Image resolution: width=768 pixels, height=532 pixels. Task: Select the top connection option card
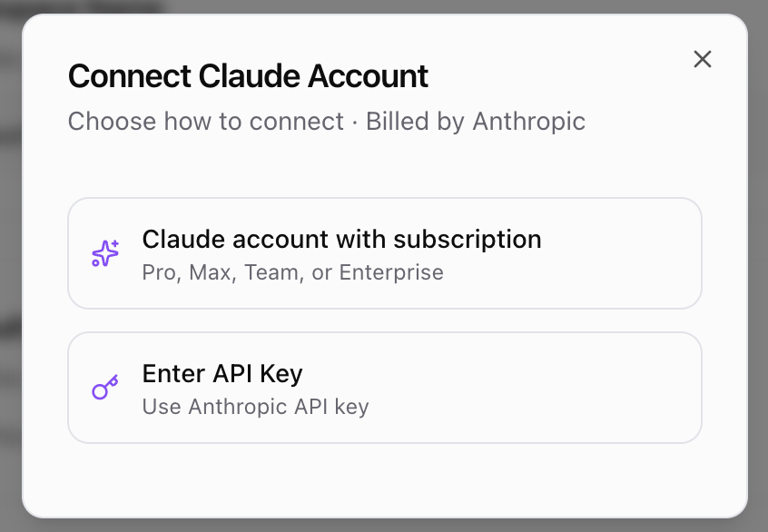tap(384, 252)
